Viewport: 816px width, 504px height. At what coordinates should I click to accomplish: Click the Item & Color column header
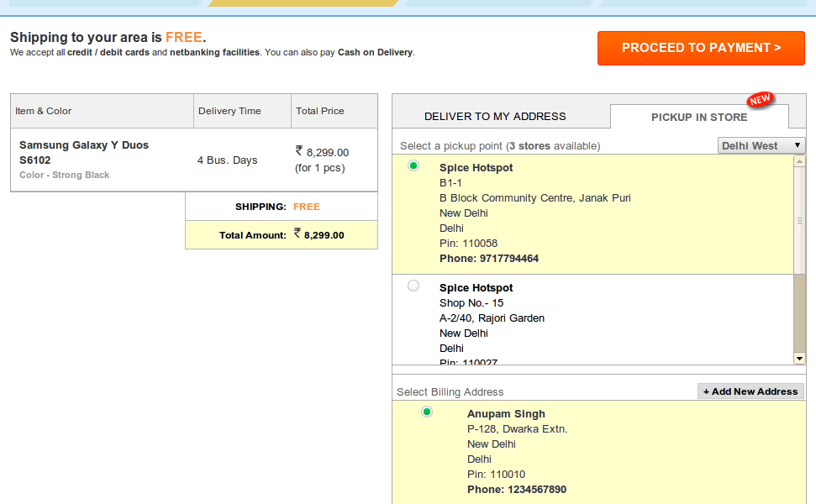(x=44, y=111)
